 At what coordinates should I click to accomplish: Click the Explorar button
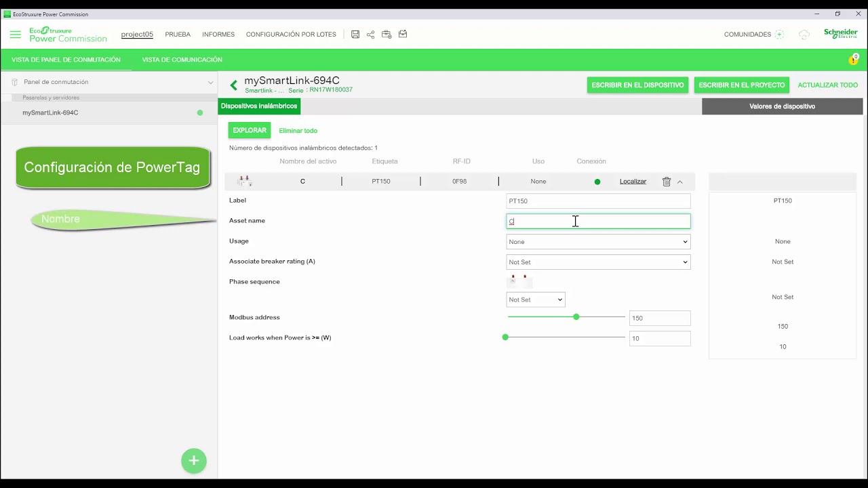[250, 131]
